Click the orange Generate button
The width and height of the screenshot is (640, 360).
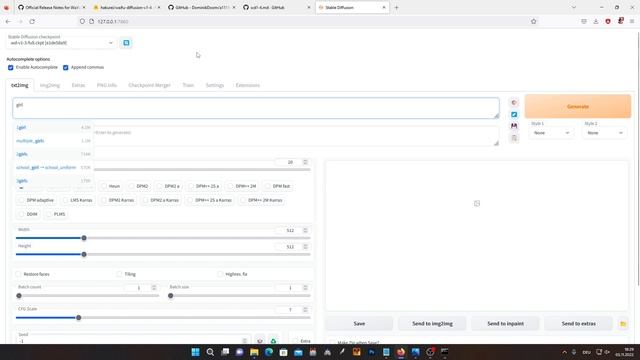pos(578,106)
